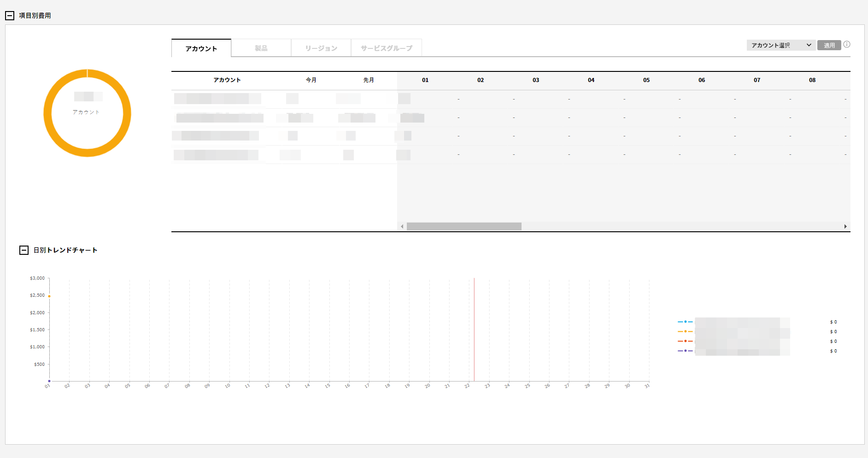Open the アカウント選択 dropdown
The image size is (868, 458).
[781, 45]
